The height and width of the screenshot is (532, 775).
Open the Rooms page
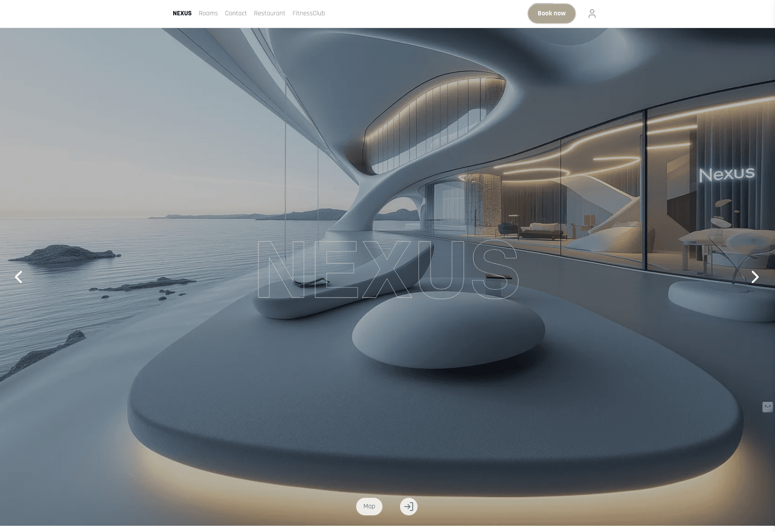208,14
